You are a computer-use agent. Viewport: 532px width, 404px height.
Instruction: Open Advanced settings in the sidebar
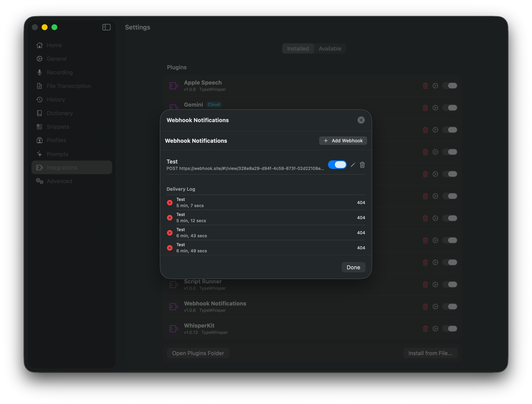click(x=59, y=181)
